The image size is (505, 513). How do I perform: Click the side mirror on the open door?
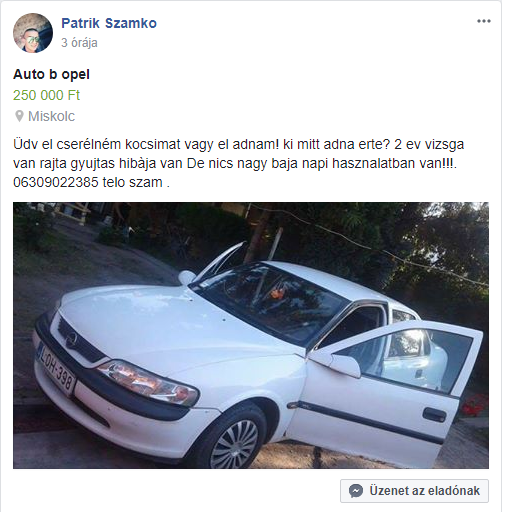pos(337,363)
